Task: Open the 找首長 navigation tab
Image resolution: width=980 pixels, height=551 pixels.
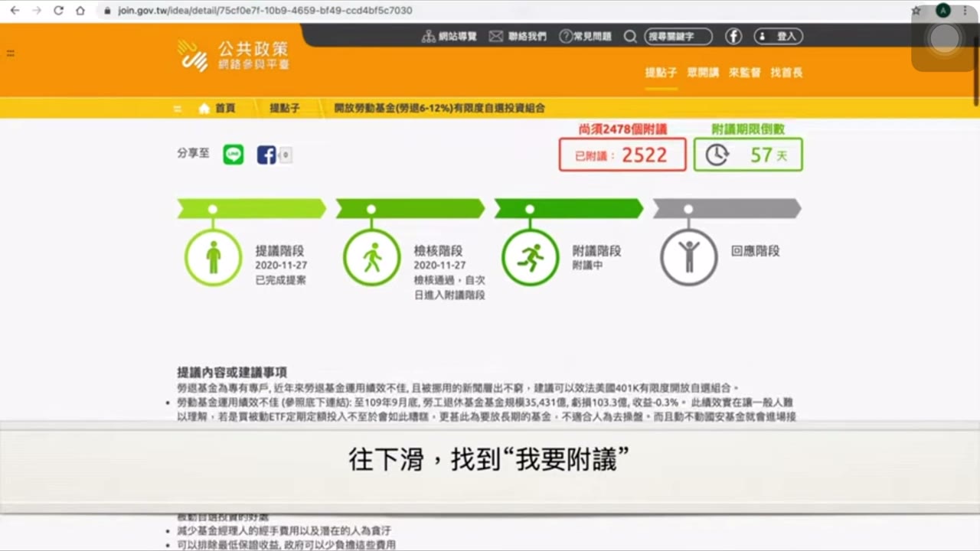Action: tap(786, 73)
